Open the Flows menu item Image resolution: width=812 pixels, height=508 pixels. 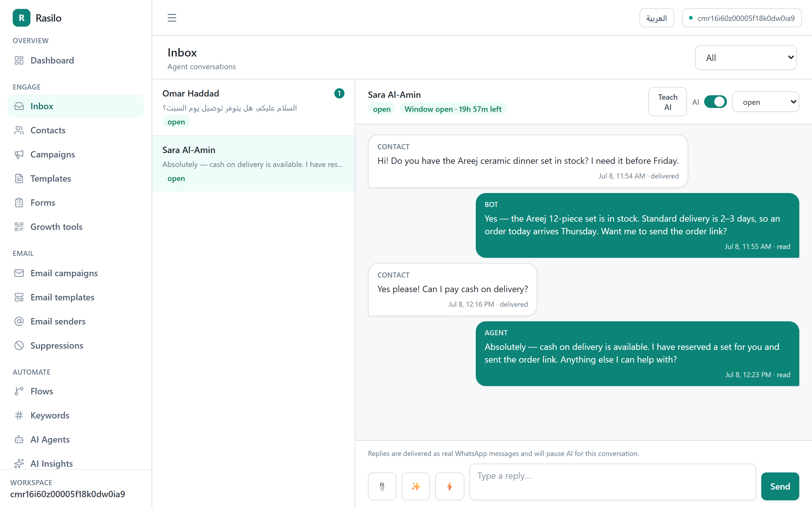pyautogui.click(x=76, y=391)
